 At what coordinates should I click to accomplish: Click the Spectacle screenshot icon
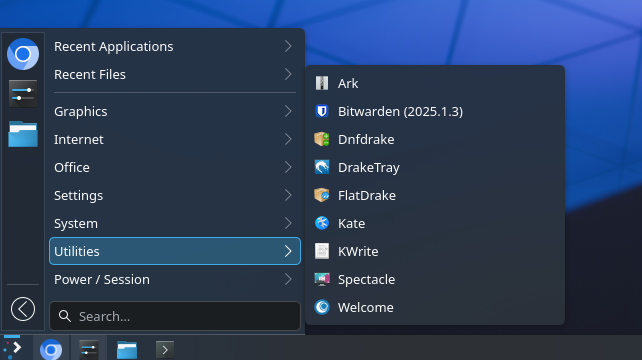[322, 279]
